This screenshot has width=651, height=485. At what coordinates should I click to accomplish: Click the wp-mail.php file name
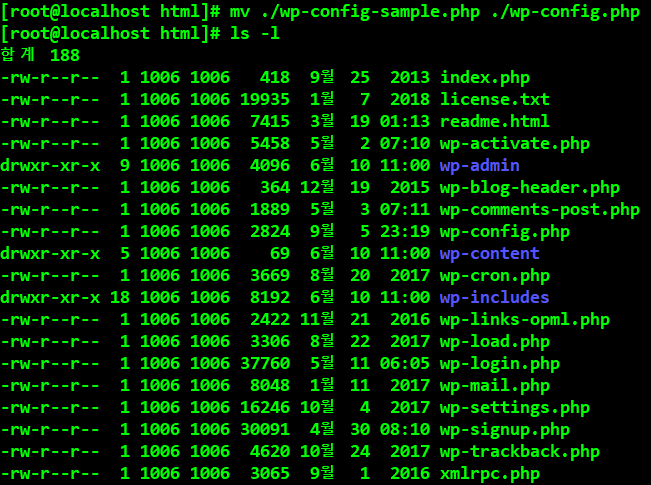[x=495, y=386]
